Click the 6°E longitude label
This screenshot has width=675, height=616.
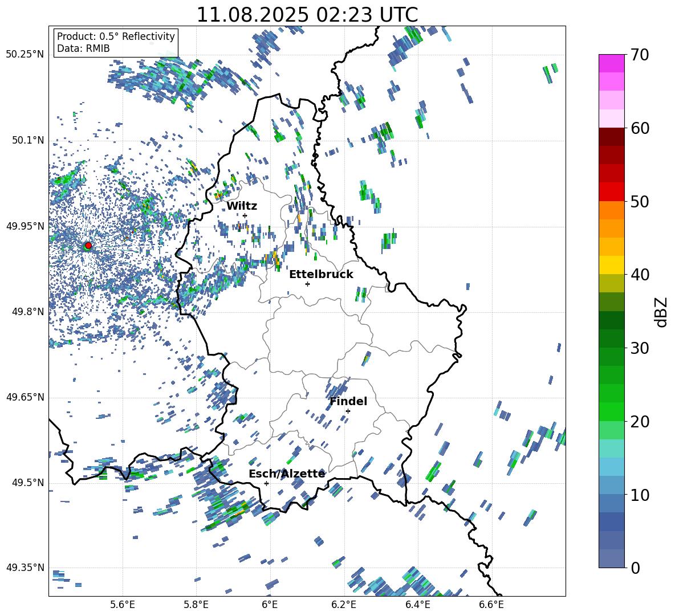270,605
